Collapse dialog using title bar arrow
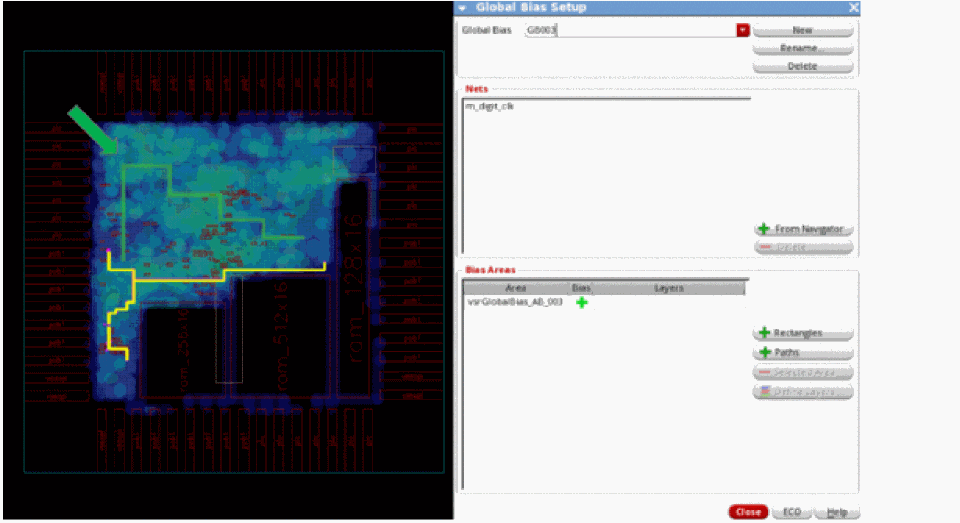This screenshot has width=960, height=523. [463, 7]
